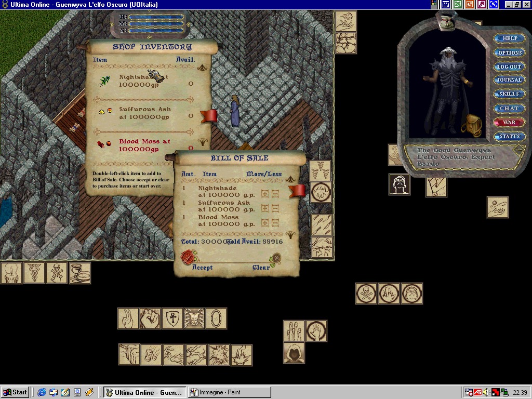Open the backpack on the paperdoll
The width and height of the screenshot is (532, 399).
pyautogui.click(x=471, y=126)
